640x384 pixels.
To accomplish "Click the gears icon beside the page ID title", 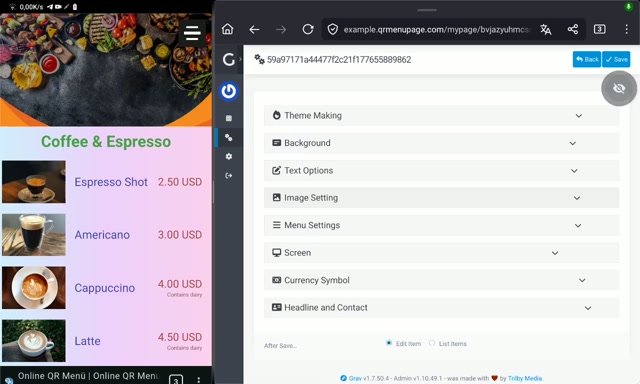I will (x=259, y=59).
